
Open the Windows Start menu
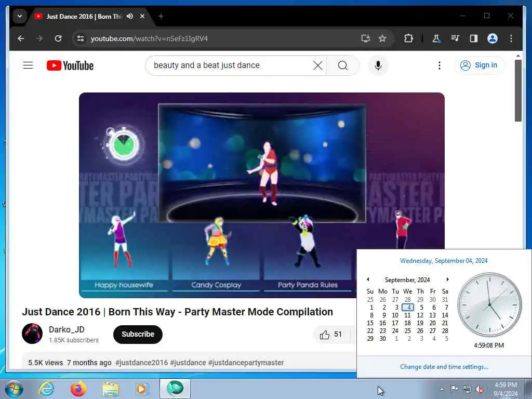click(x=14, y=389)
